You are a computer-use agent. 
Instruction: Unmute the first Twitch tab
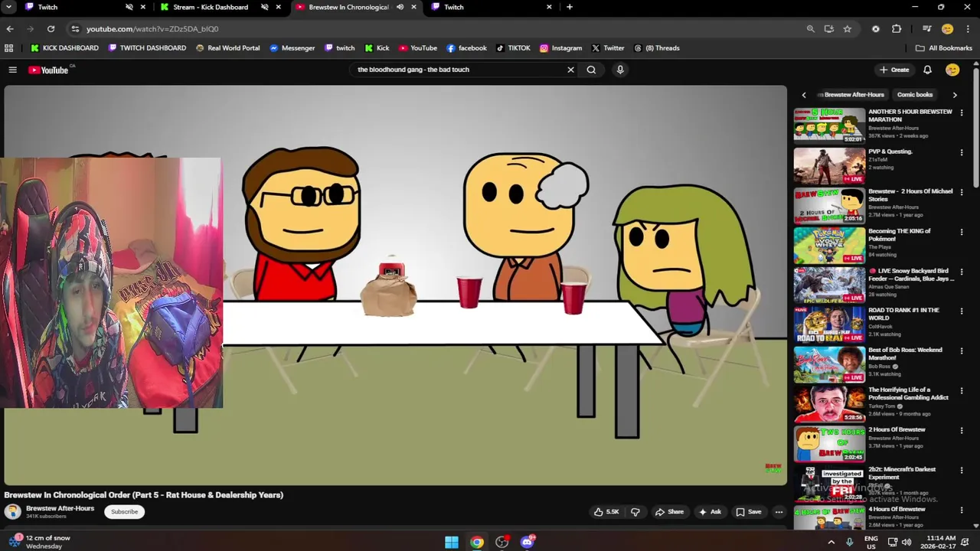[129, 7]
